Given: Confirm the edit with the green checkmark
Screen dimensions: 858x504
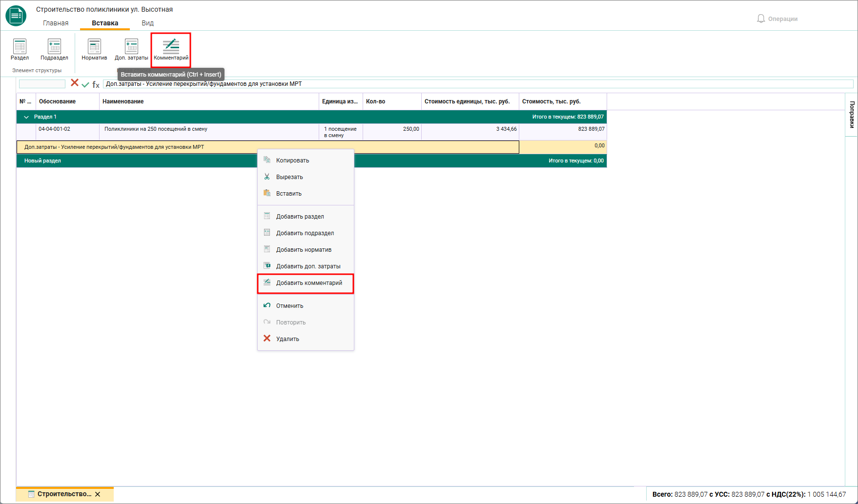Looking at the screenshot, I should 85,84.
